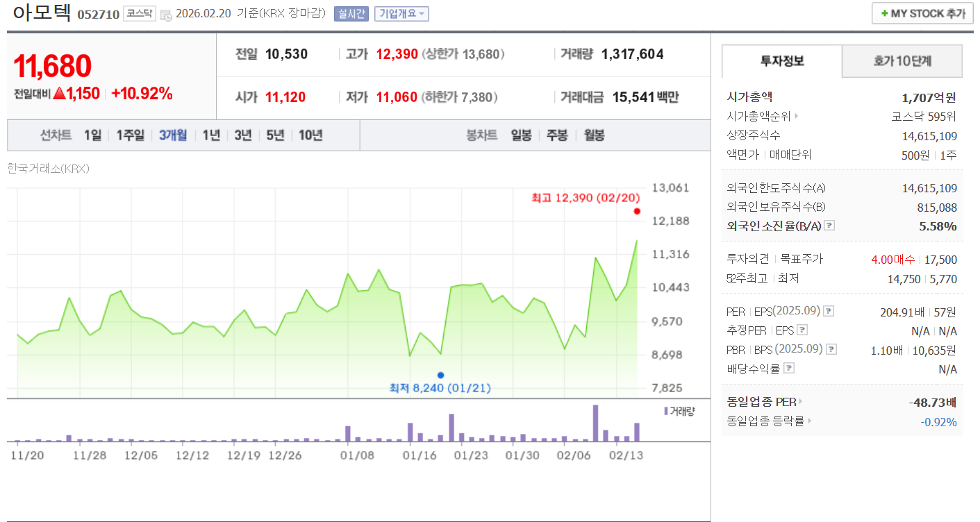This screenshot has width=980, height=522.
Task: Click the tallest volume bar near 02/06
Action: pos(595,423)
